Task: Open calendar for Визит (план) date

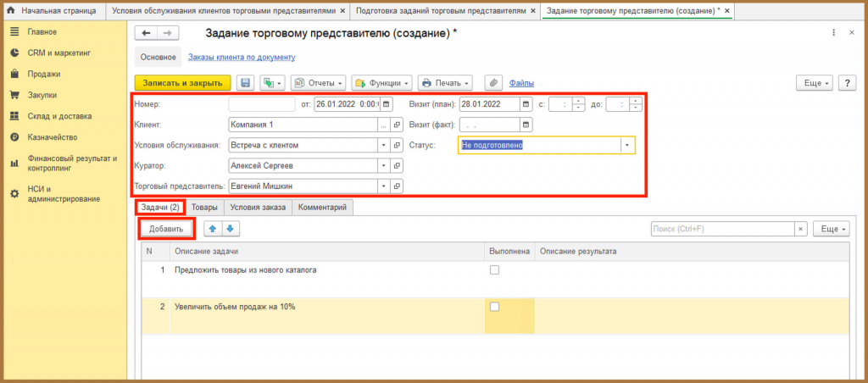Action: point(526,104)
